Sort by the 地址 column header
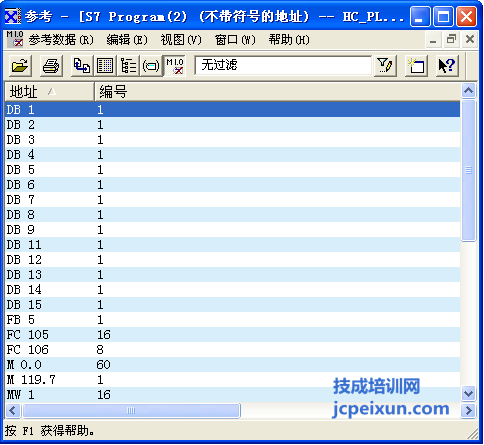 [x=49, y=92]
